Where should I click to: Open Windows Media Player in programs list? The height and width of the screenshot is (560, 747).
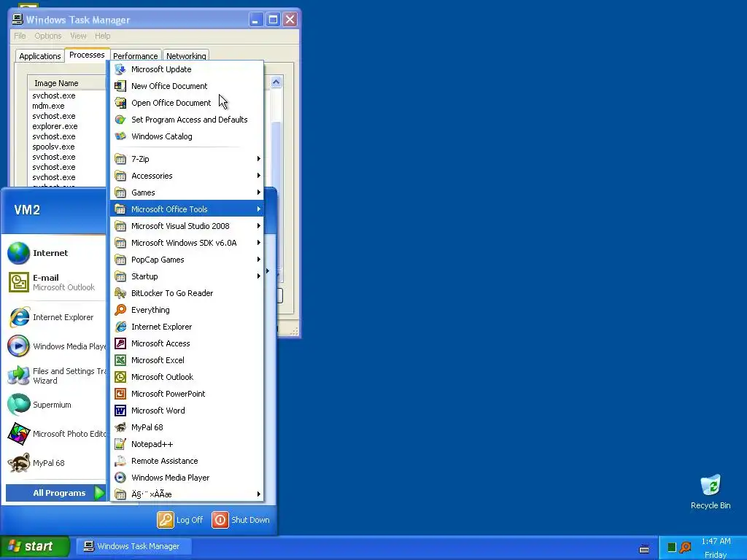click(x=186, y=478)
